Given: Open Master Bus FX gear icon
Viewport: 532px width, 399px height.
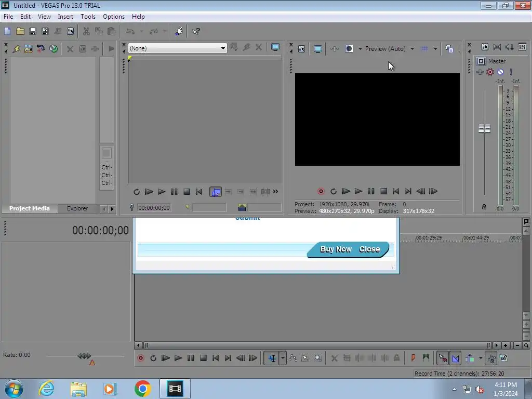Looking at the screenshot, I should pyautogui.click(x=490, y=72).
